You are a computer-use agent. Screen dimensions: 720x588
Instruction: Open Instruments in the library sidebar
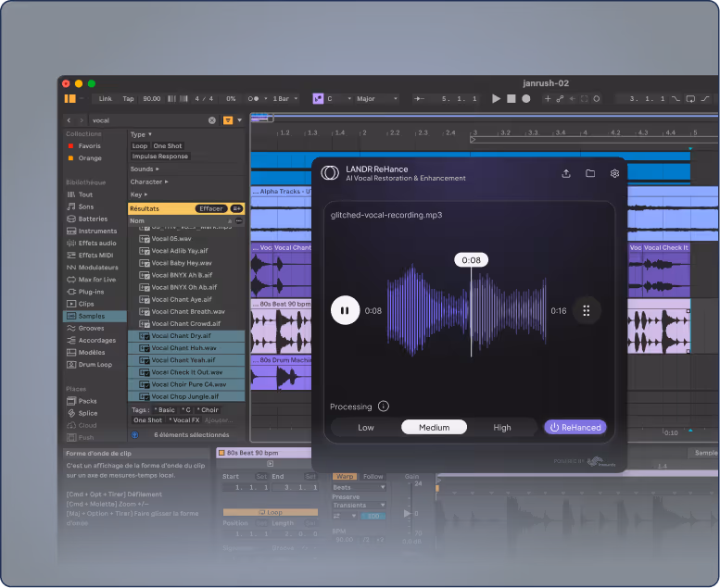97,231
